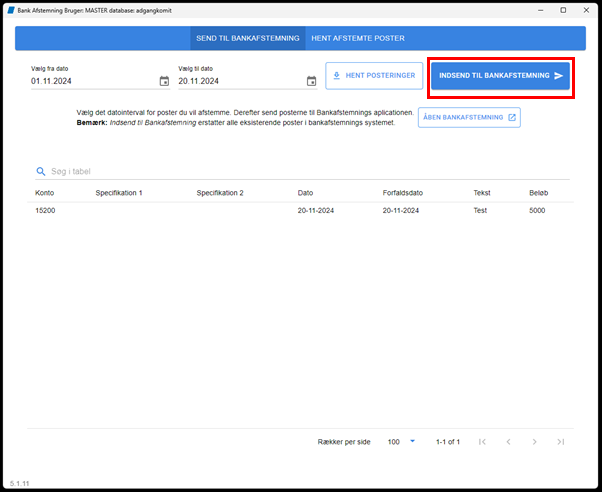The width and height of the screenshot is (602, 493).
Task: Open calendar picker for from date
Action: click(x=164, y=81)
